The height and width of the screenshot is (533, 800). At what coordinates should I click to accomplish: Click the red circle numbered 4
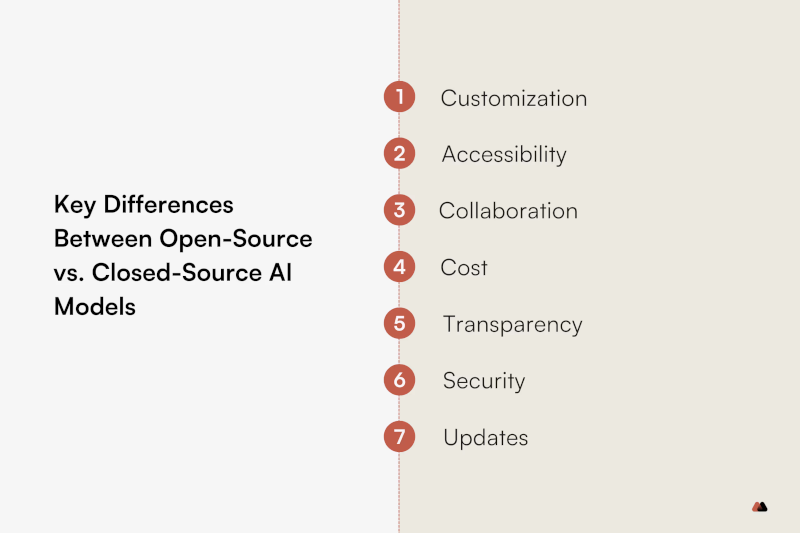pos(399,267)
